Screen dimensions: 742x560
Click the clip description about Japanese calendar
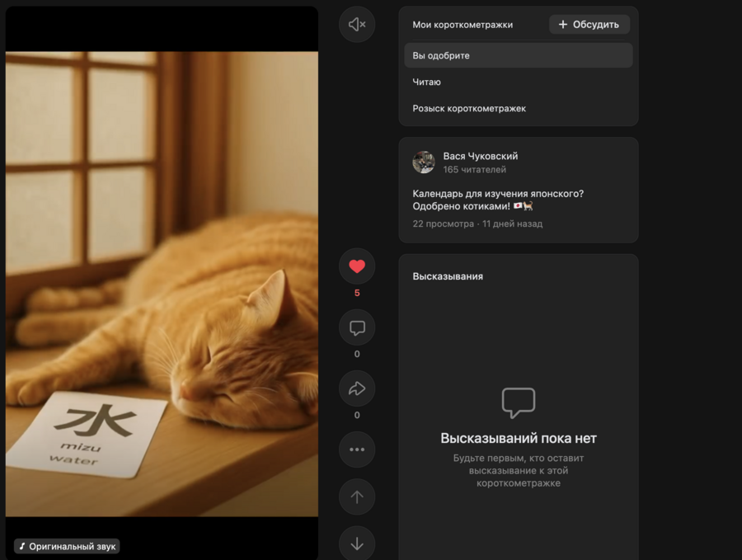tap(498, 200)
